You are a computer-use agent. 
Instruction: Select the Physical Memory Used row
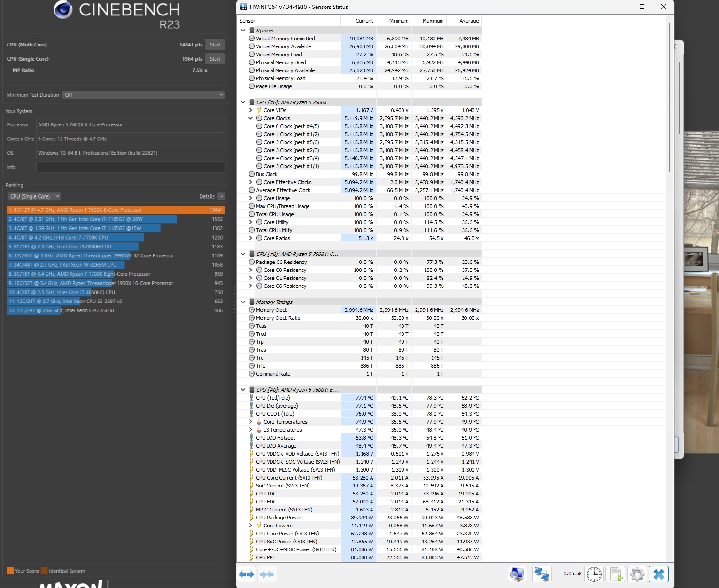(x=359, y=62)
